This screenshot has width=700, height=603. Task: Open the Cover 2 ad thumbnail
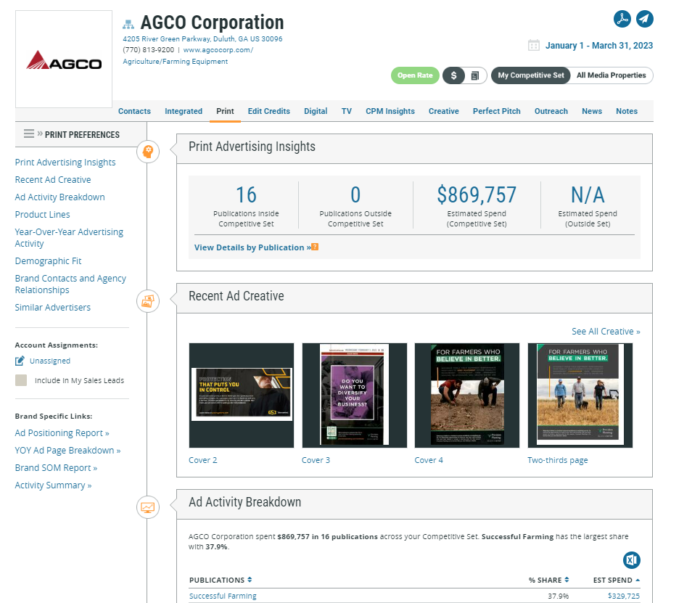coord(242,395)
